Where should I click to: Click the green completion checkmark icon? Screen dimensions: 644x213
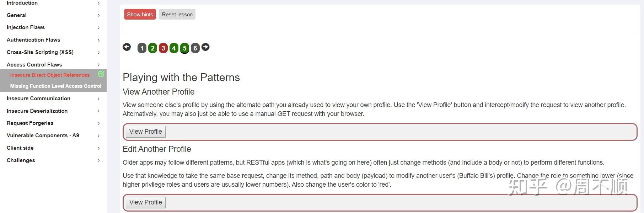point(101,74)
